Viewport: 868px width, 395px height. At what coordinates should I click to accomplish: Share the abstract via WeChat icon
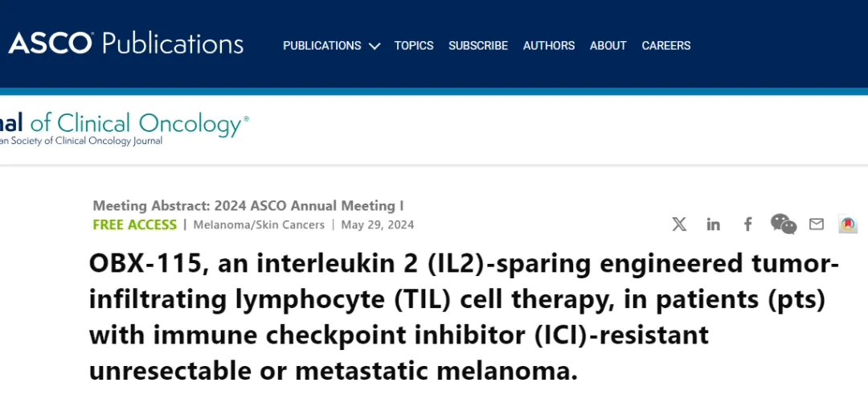(x=784, y=224)
